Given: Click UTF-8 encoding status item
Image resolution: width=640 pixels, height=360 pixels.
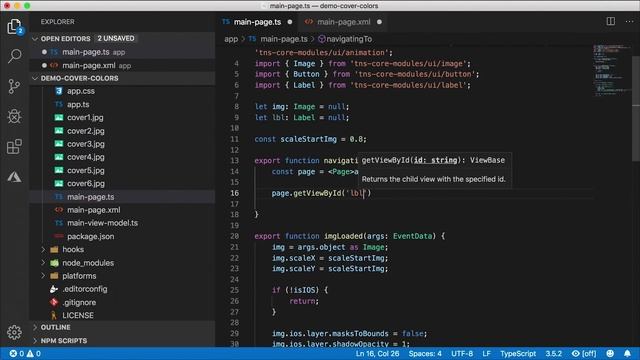Looking at the screenshot, I should pos(462,353).
